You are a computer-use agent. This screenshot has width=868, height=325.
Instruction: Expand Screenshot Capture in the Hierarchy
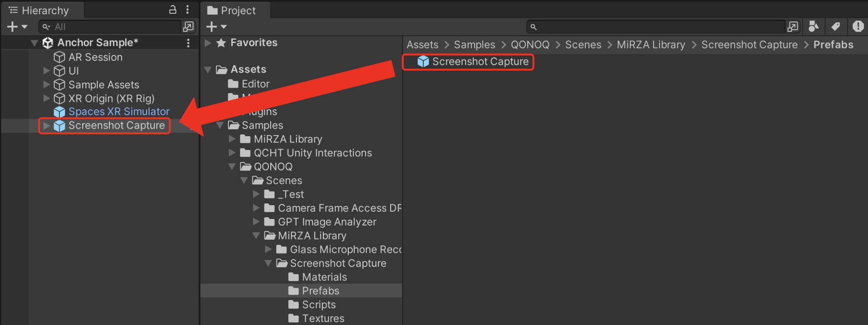[46, 125]
